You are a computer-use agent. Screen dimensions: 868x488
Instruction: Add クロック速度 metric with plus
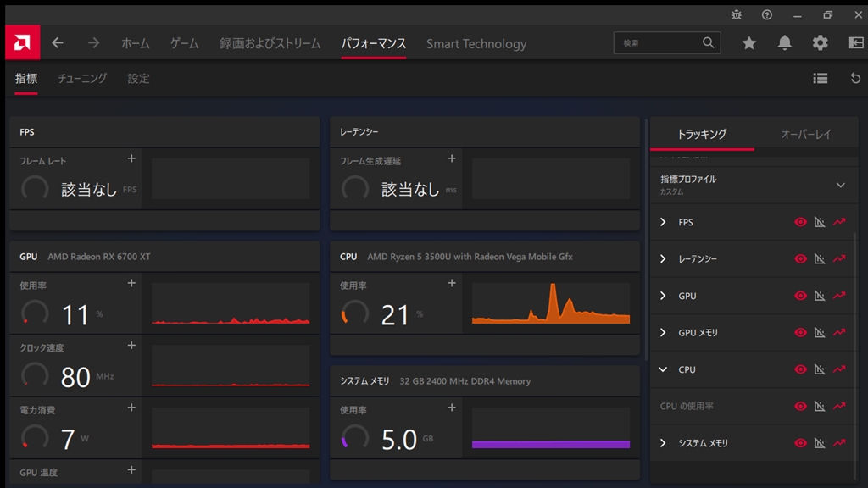[x=131, y=346]
